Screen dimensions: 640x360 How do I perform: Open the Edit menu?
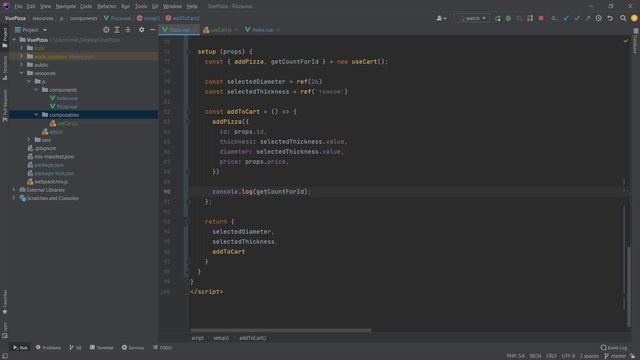(31, 7)
